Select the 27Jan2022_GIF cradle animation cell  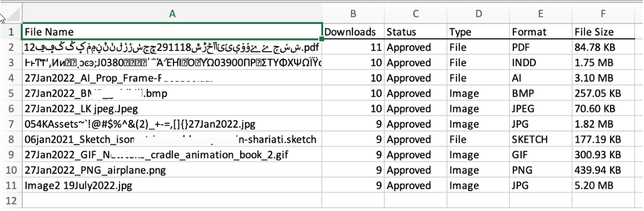point(172,155)
